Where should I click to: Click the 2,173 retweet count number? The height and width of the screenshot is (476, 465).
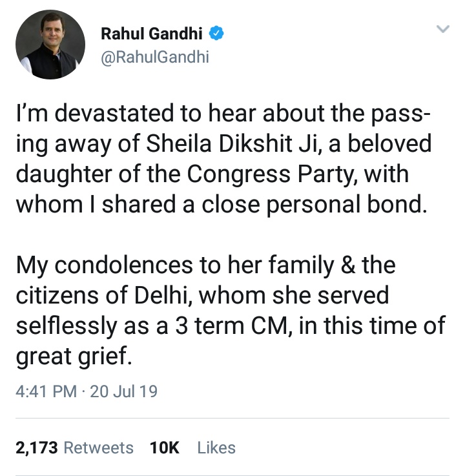click(37, 448)
